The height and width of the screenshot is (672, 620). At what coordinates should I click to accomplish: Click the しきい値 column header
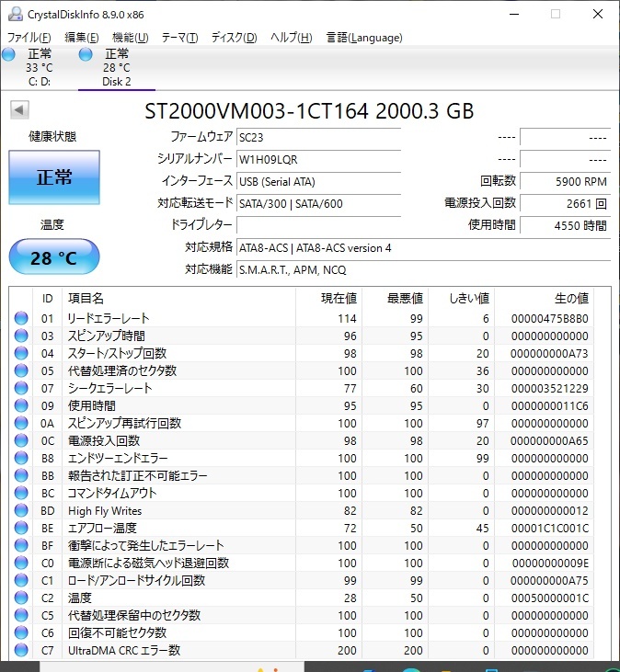coord(462,298)
